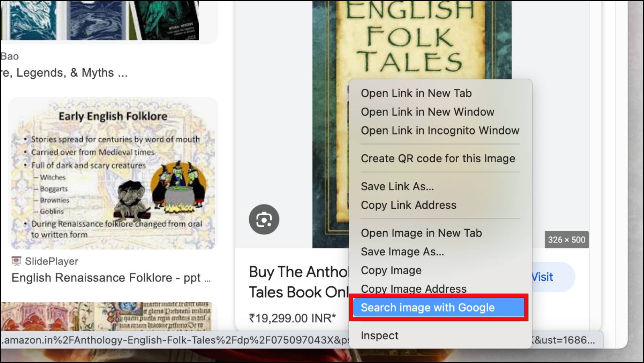
Task: Choose Save Image As… entry
Action: pos(402,251)
